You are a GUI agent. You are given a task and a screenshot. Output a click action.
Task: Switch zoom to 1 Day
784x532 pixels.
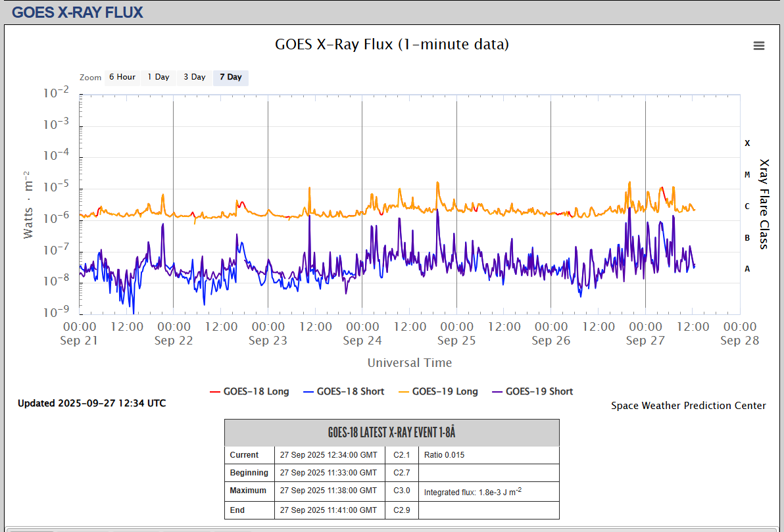(158, 78)
